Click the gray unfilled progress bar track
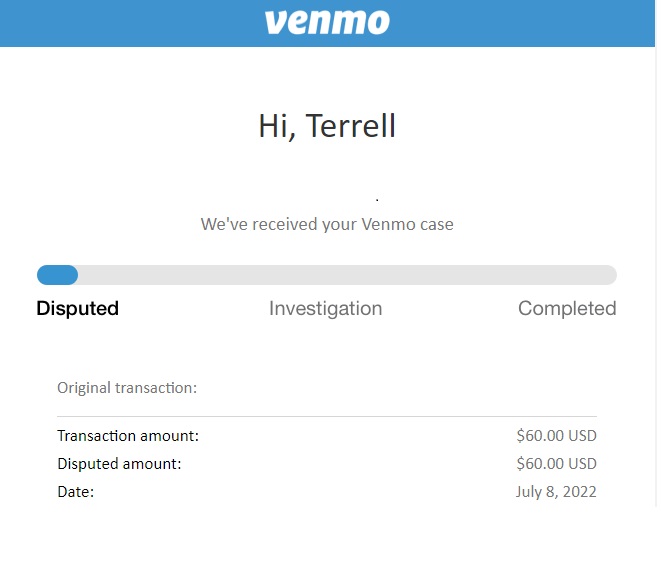The width and height of the screenshot is (661, 565). coord(347,275)
